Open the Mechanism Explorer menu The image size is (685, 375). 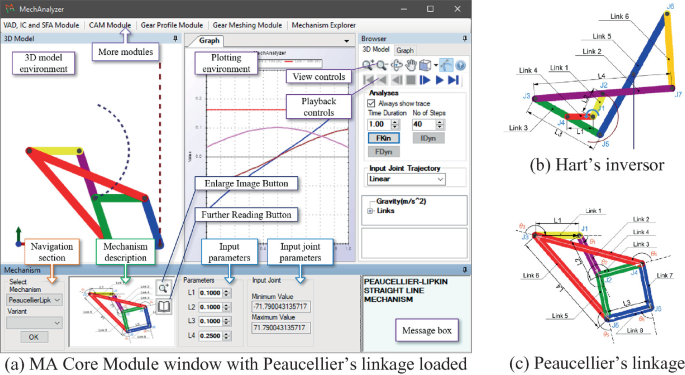(324, 25)
